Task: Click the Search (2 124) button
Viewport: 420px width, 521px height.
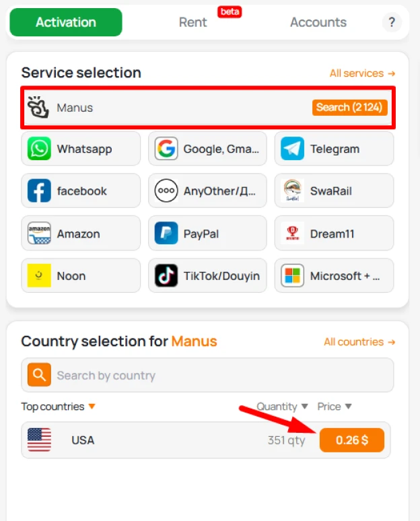Action: [349, 107]
